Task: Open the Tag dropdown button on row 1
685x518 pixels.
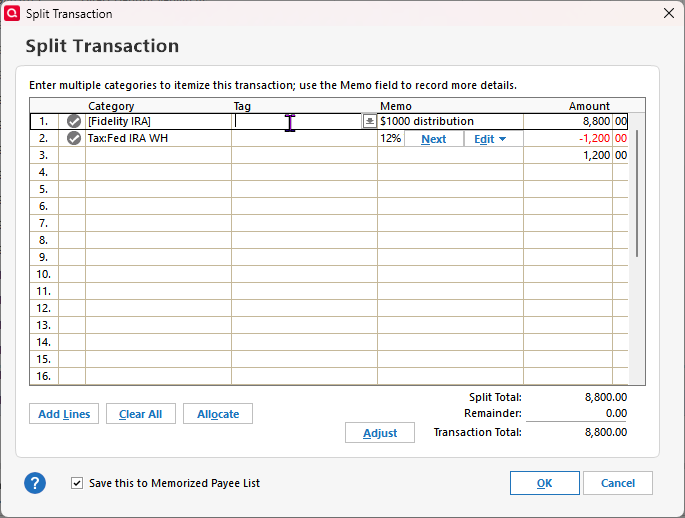Action: tap(370, 121)
